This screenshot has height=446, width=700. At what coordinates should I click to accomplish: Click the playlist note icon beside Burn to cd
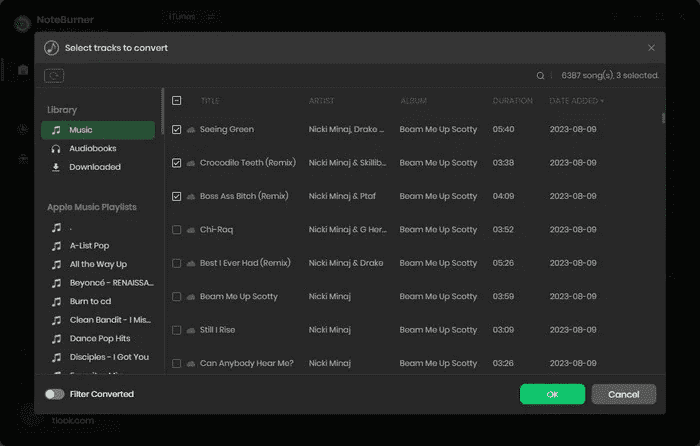(56, 302)
